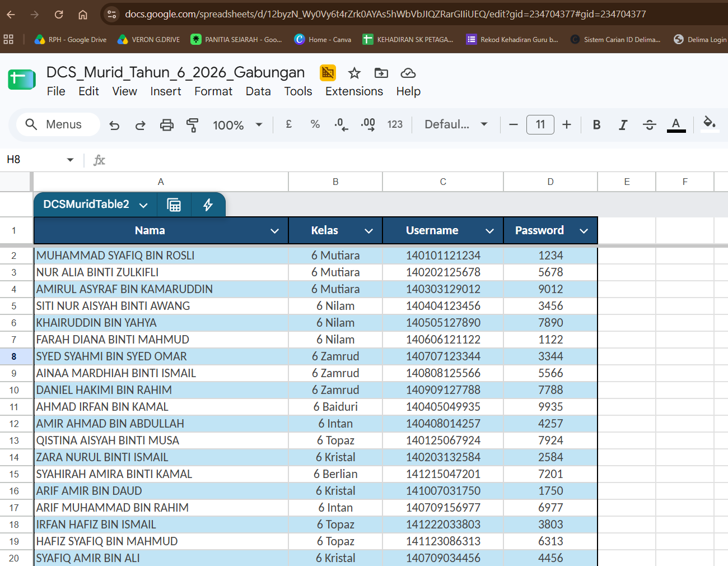Image resolution: width=728 pixels, height=566 pixels.
Task: Activate the paint format tool
Action: coord(193,125)
